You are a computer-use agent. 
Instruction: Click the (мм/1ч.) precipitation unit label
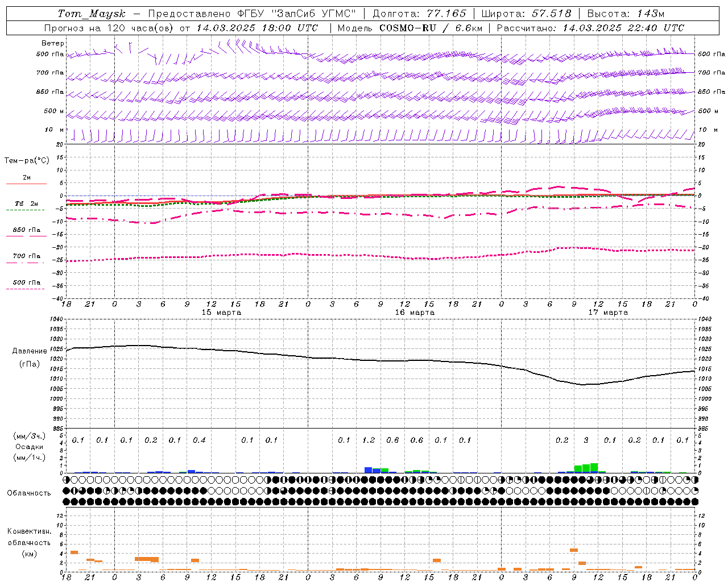tap(30, 458)
